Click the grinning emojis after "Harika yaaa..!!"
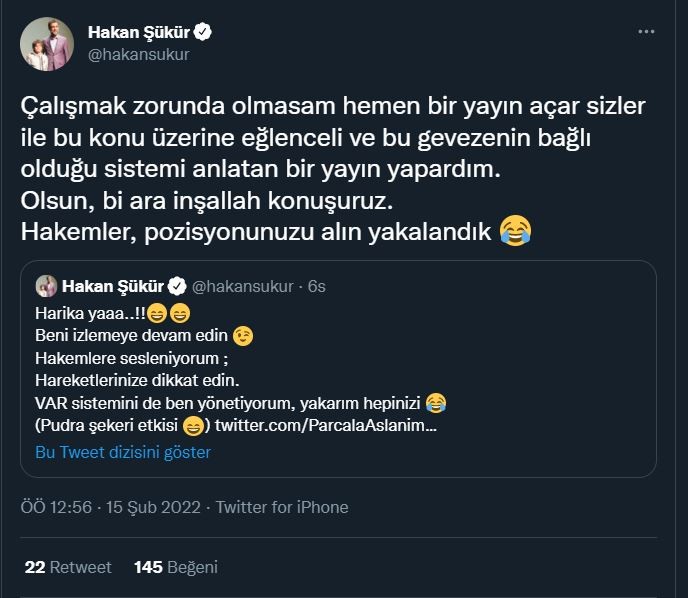 point(167,313)
